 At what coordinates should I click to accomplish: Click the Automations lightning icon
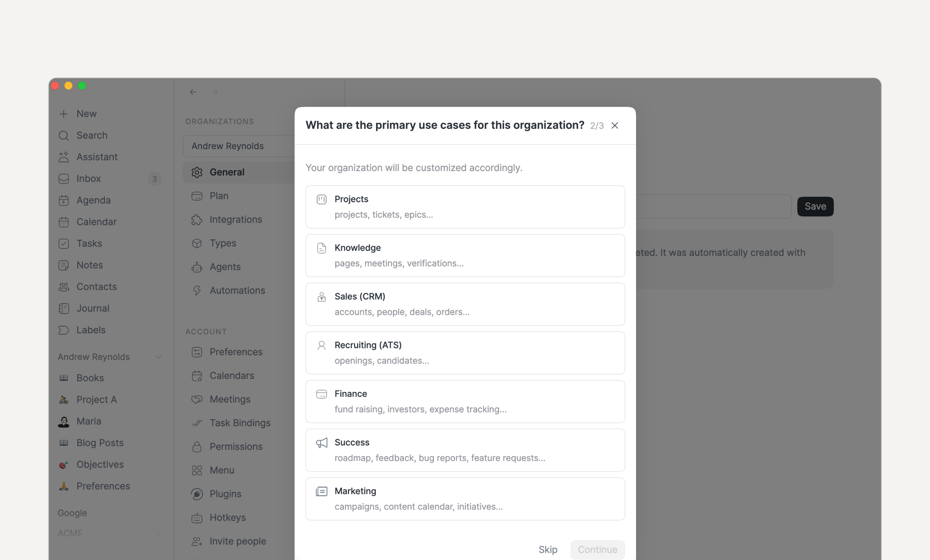pos(197,291)
